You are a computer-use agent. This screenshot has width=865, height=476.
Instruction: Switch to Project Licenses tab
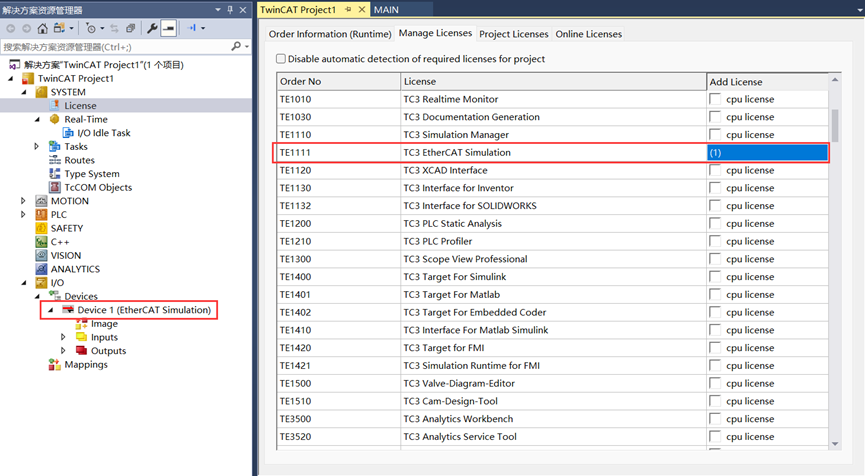click(x=514, y=34)
